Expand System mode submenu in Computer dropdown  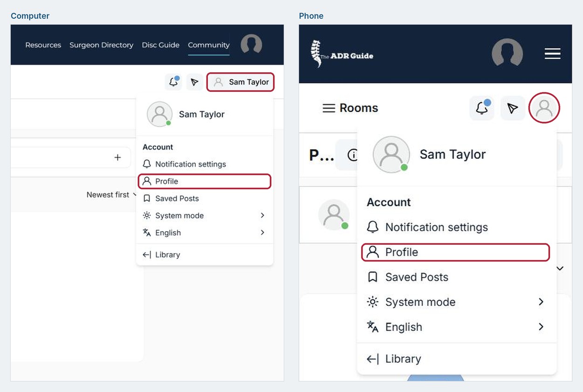pyautogui.click(x=204, y=215)
